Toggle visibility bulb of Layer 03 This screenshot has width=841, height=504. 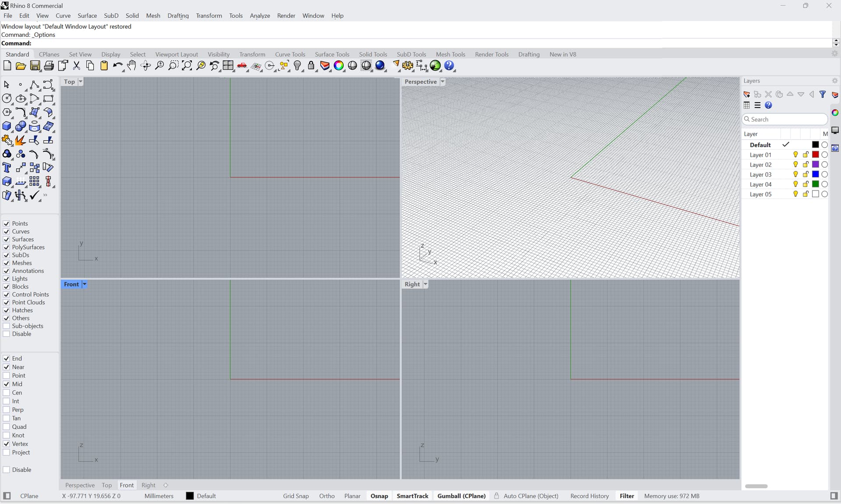click(795, 174)
